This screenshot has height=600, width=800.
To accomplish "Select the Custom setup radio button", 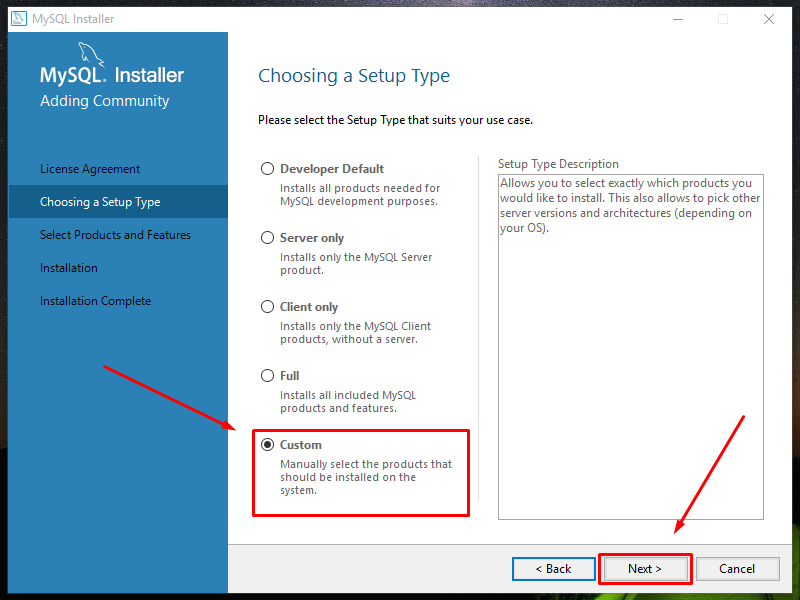I will pyautogui.click(x=267, y=445).
